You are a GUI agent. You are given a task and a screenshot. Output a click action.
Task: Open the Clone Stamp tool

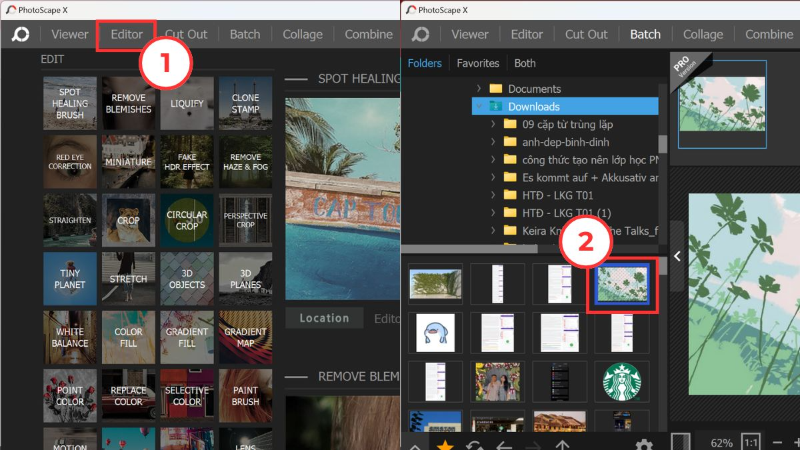245,103
